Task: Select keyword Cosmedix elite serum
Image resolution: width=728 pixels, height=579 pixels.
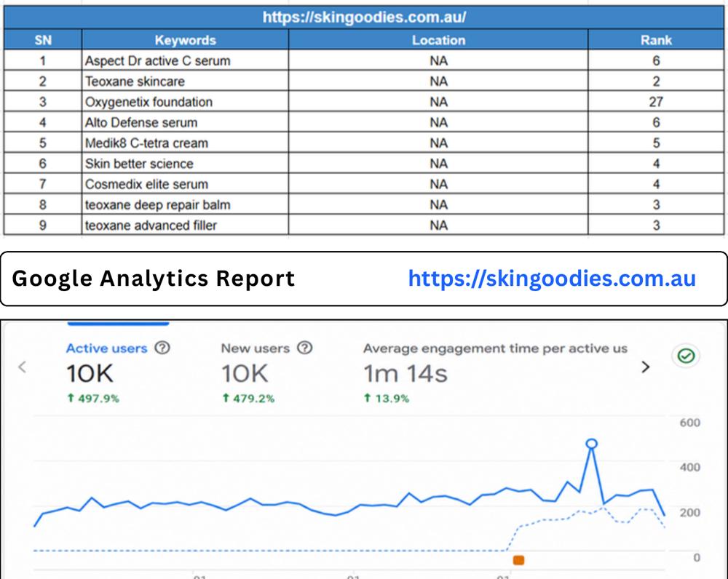Action: (146, 184)
